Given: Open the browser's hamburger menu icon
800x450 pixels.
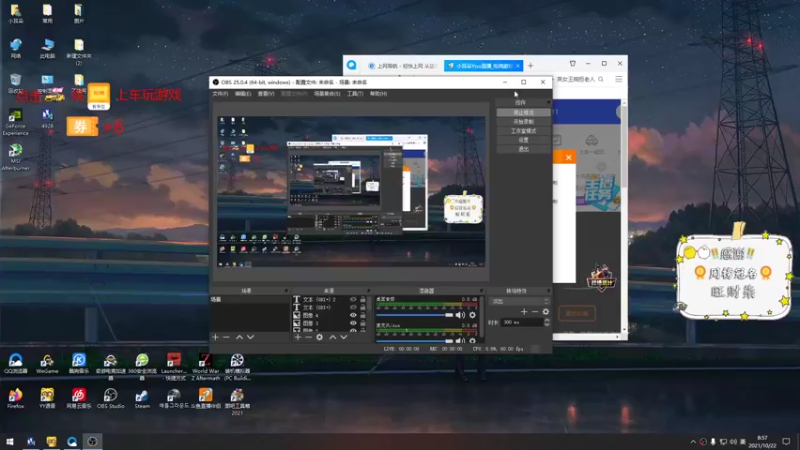Looking at the screenshot, I should click(x=619, y=80).
